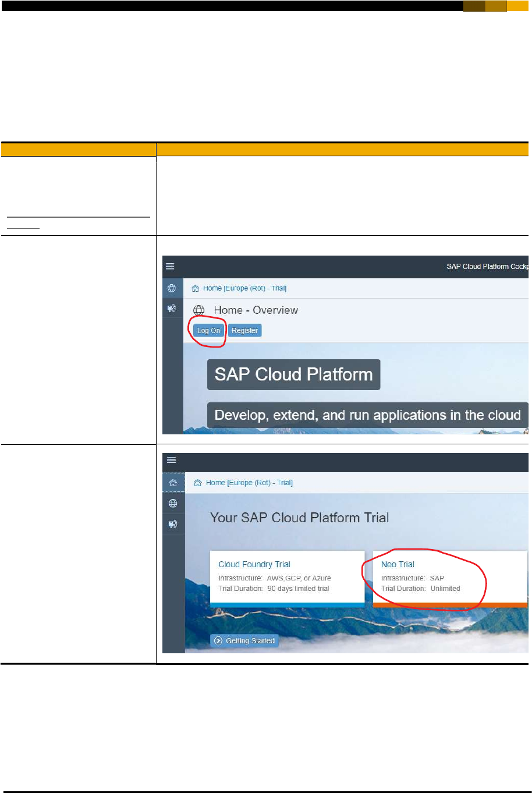Click 'Develop, extend, and run applications' banner text

tap(367, 415)
